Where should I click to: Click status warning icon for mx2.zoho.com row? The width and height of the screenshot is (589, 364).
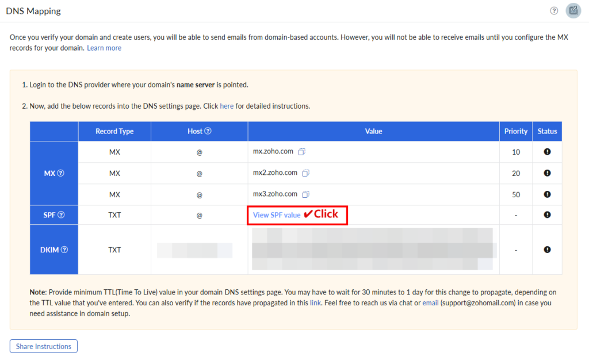pyautogui.click(x=547, y=173)
